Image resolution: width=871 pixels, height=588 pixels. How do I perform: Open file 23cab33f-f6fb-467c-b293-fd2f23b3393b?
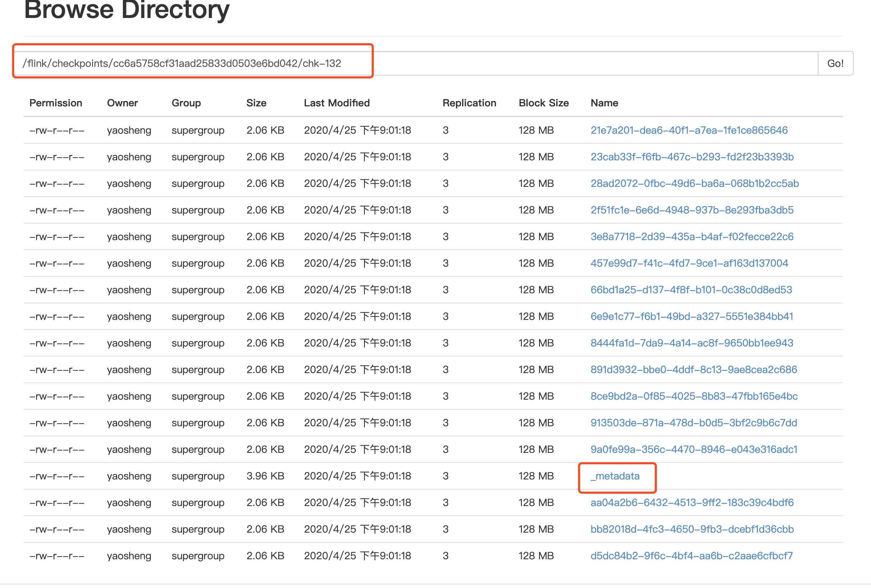[x=692, y=157]
